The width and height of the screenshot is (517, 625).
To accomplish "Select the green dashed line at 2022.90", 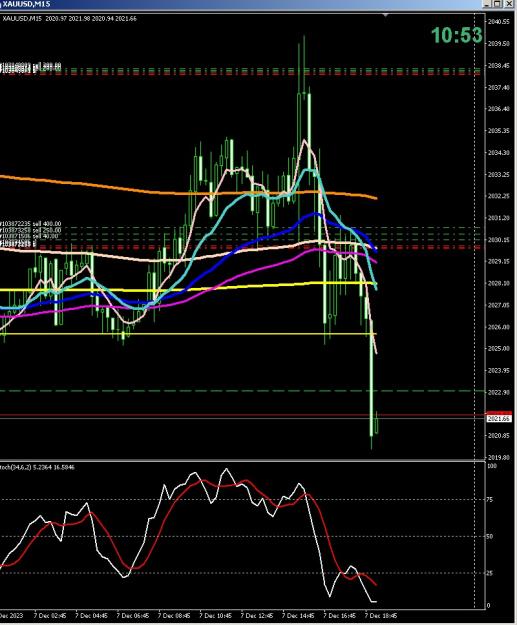I will [237, 391].
